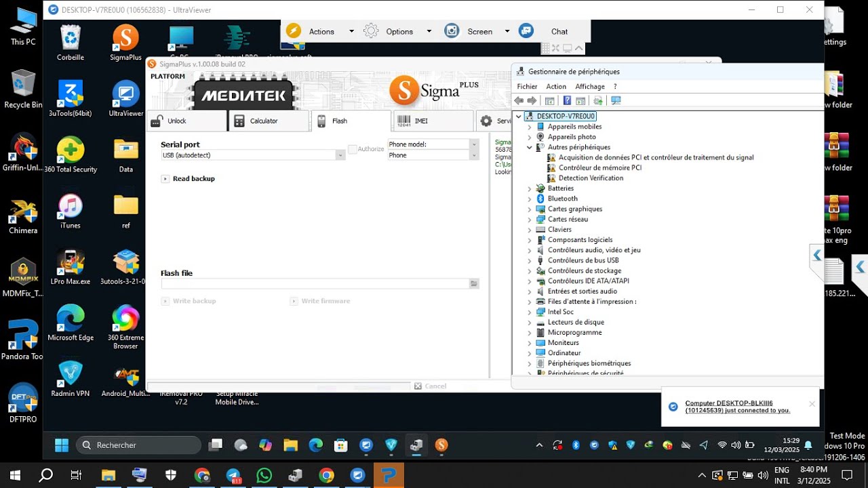
Task: Click the remote Windows 11 Start button
Action: click(x=62, y=445)
